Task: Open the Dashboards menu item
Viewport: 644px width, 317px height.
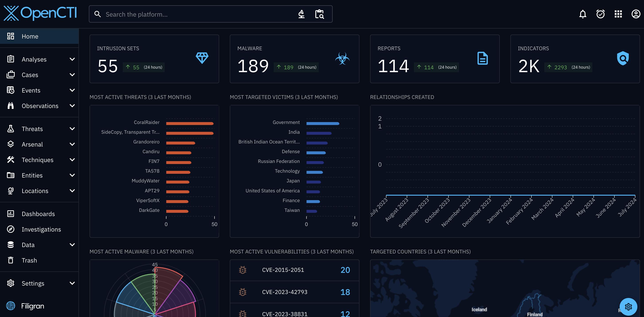Action: point(39,214)
